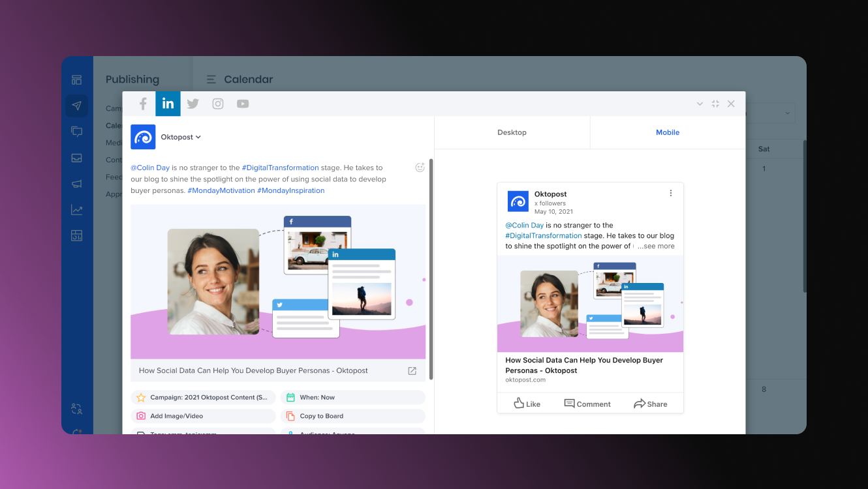The height and width of the screenshot is (489, 868).
Task: Expand the post text with "...see more"
Action: tap(656, 246)
